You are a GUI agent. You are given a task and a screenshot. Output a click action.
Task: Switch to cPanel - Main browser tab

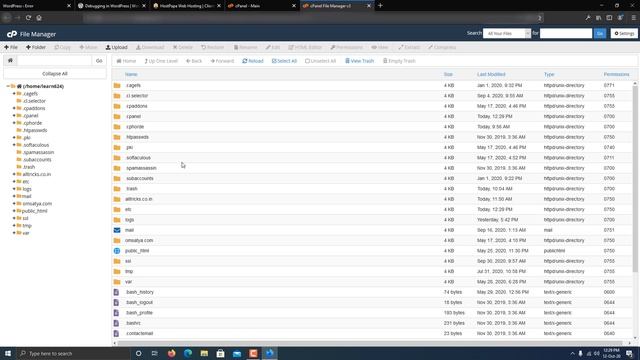coord(261,6)
